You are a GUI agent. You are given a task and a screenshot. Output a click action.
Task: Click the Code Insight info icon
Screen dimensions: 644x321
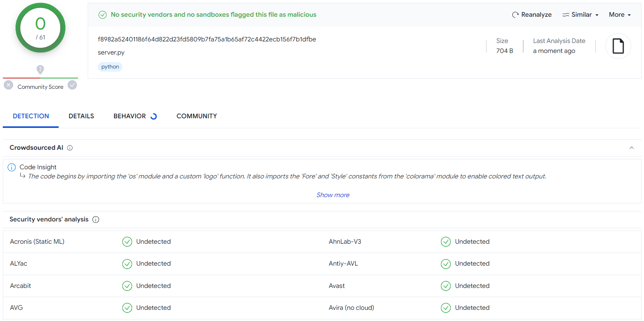coord(12,167)
